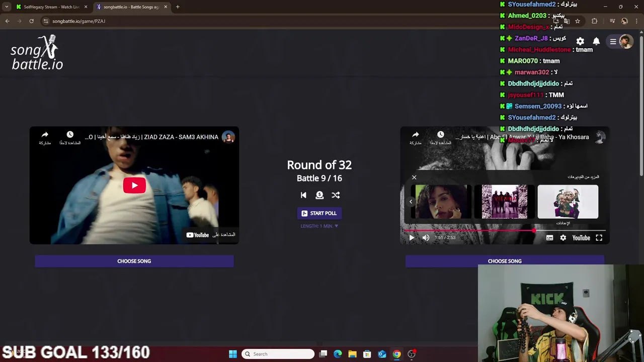Close the songbattle.io tab
Image resolution: width=644 pixels, height=362 pixels.
tap(166, 7)
